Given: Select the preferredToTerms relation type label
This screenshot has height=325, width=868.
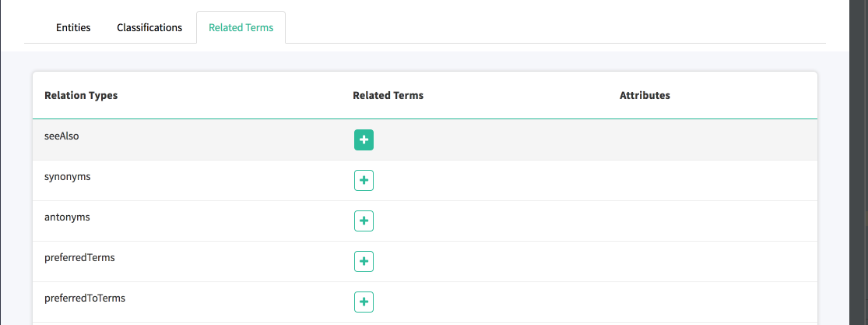Looking at the screenshot, I should point(85,299).
